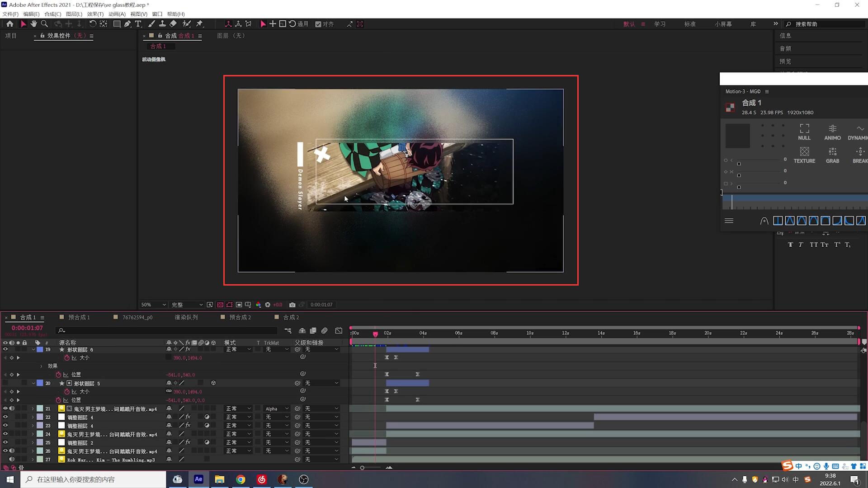The height and width of the screenshot is (488, 868).
Task: Switch to 渲染队列 tab
Action: click(x=186, y=317)
